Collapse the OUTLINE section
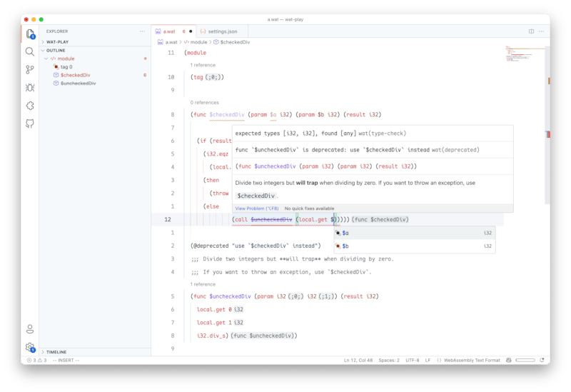Image resolution: width=571 pixels, height=392 pixels. coord(56,51)
